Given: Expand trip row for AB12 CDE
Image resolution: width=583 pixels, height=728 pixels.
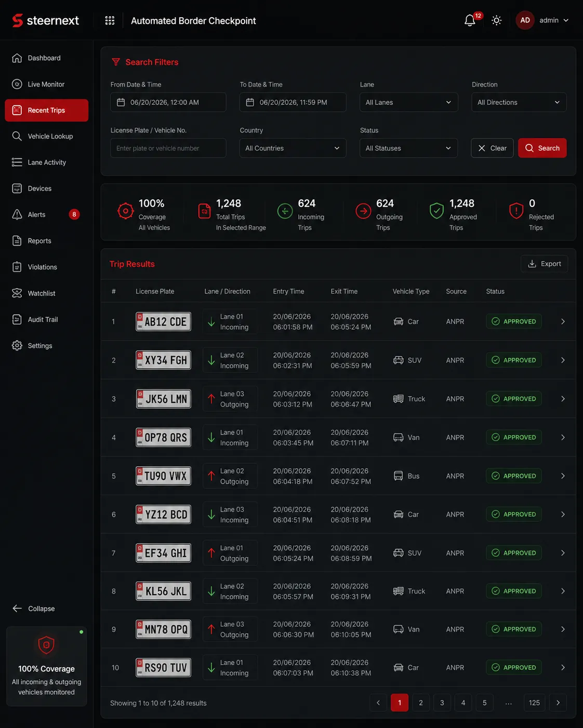Looking at the screenshot, I should click(563, 321).
